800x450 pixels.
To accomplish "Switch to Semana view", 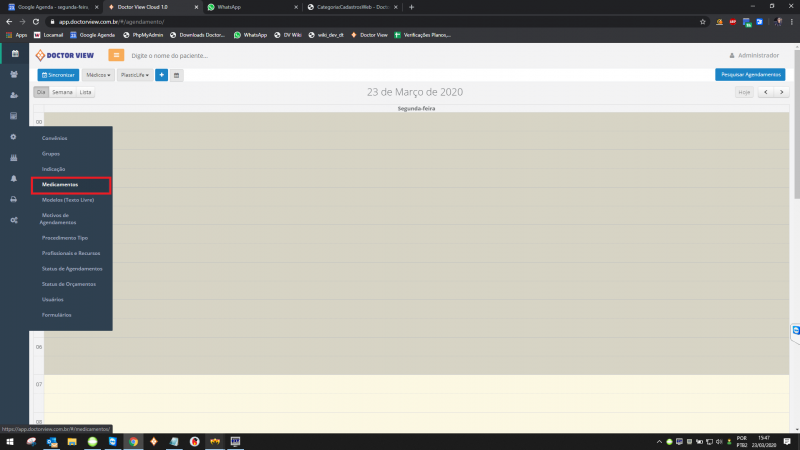I will pos(62,92).
